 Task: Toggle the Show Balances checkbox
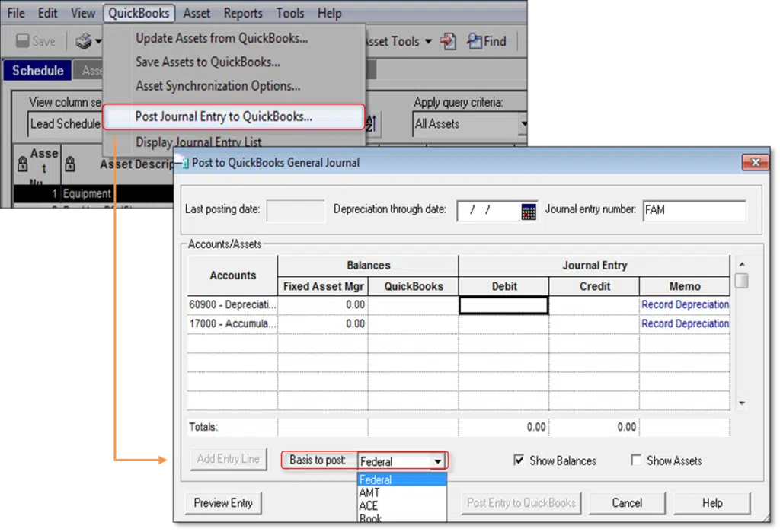(x=518, y=460)
